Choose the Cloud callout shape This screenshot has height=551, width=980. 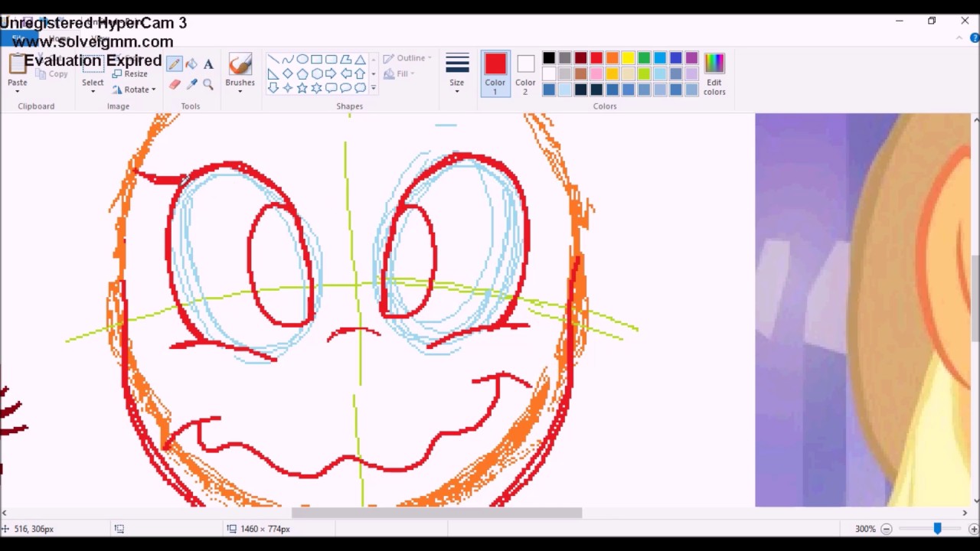pyautogui.click(x=360, y=87)
